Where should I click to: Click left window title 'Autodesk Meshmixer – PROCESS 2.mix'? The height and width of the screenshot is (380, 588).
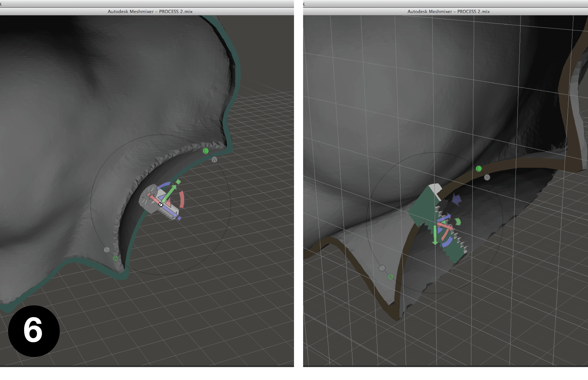click(150, 11)
